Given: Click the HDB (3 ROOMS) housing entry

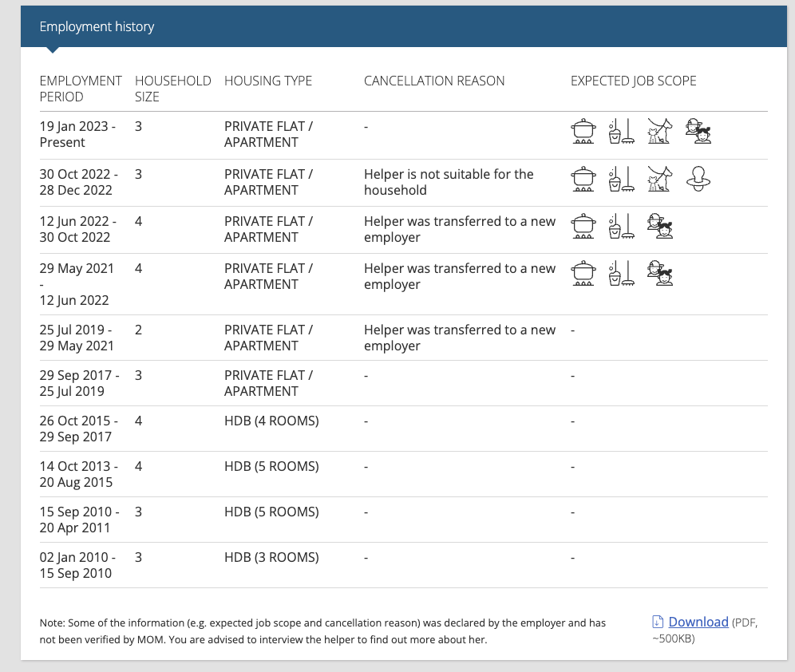Looking at the screenshot, I should pyautogui.click(x=271, y=557).
